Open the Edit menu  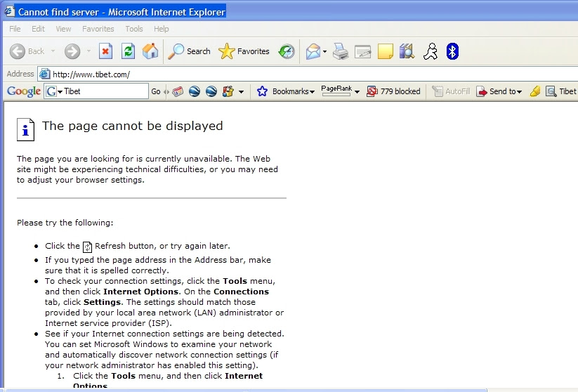click(x=38, y=29)
